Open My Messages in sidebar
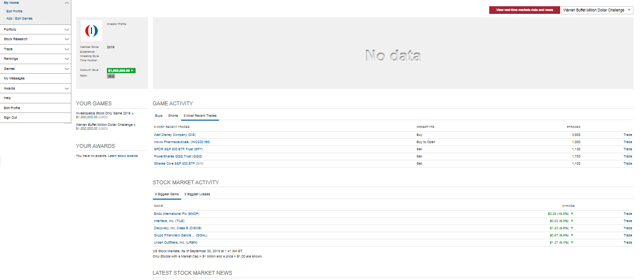644x280 pixels. [14, 78]
